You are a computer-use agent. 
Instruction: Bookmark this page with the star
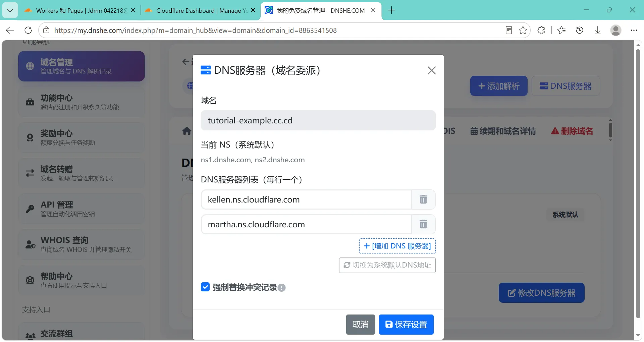pyautogui.click(x=523, y=30)
